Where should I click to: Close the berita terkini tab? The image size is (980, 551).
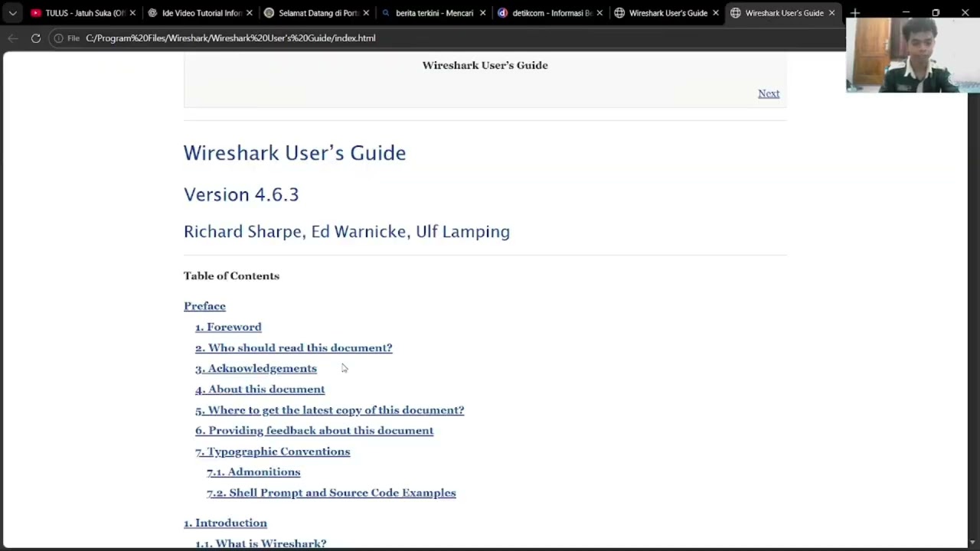click(x=482, y=13)
